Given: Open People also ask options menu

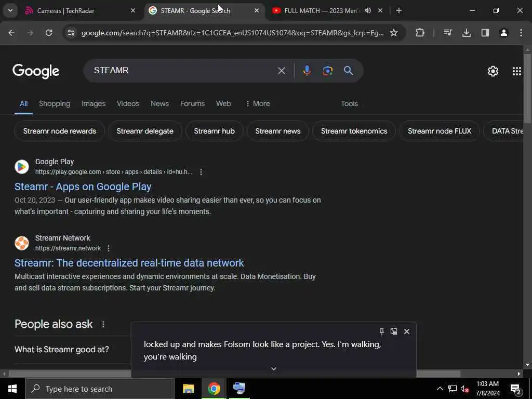Looking at the screenshot, I should pyautogui.click(x=103, y=324).
